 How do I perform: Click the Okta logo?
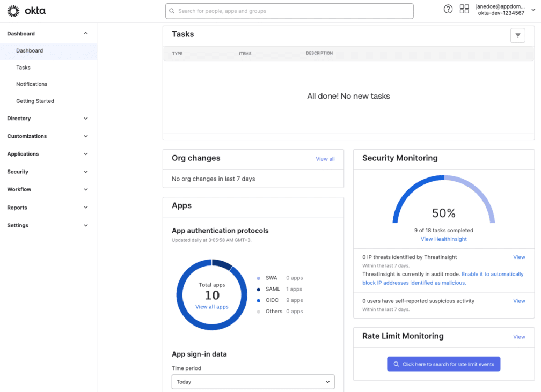coord(26,11)
